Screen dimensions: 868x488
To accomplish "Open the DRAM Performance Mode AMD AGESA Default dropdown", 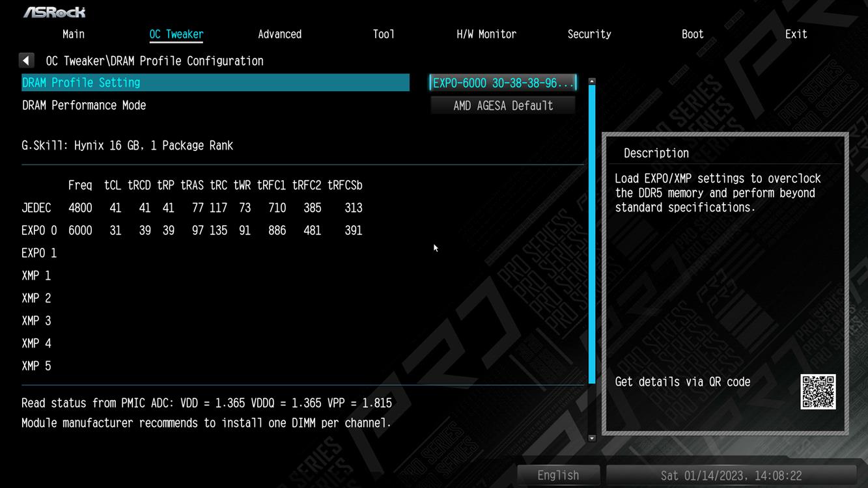I will tap(503, 105).
